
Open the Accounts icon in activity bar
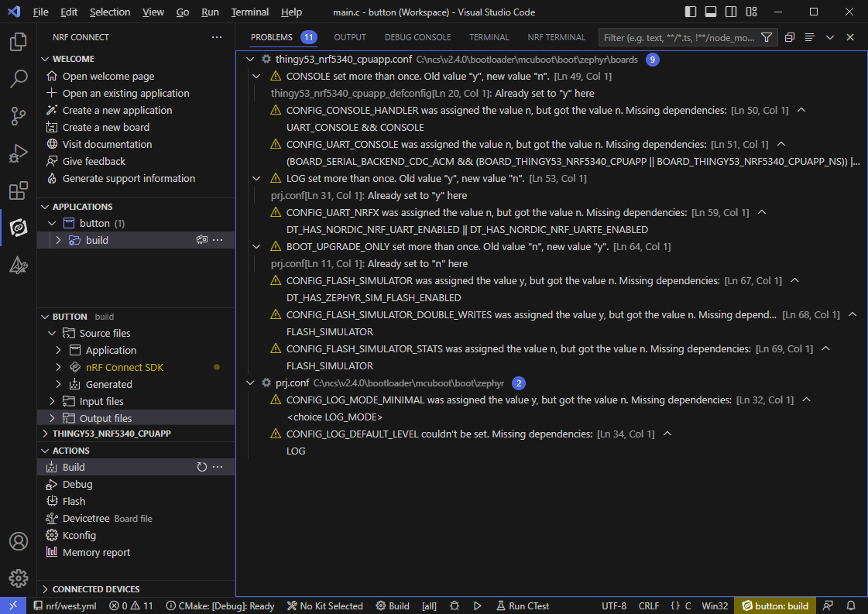[19, 541]
